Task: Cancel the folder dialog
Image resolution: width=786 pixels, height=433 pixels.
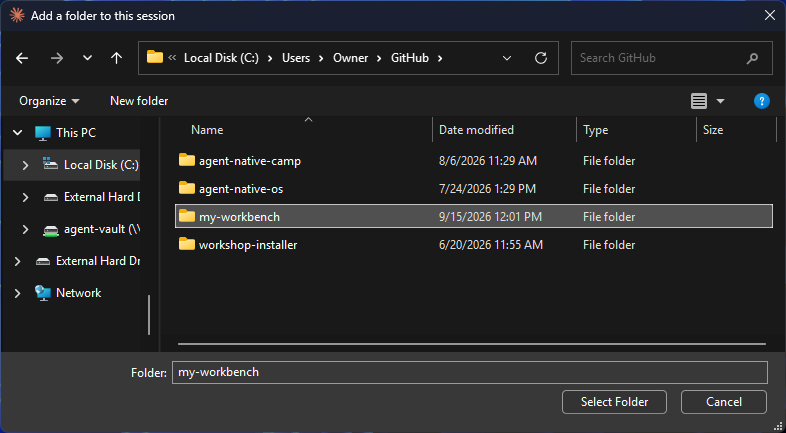Action: pyautogui.click(x=723, y=402)
